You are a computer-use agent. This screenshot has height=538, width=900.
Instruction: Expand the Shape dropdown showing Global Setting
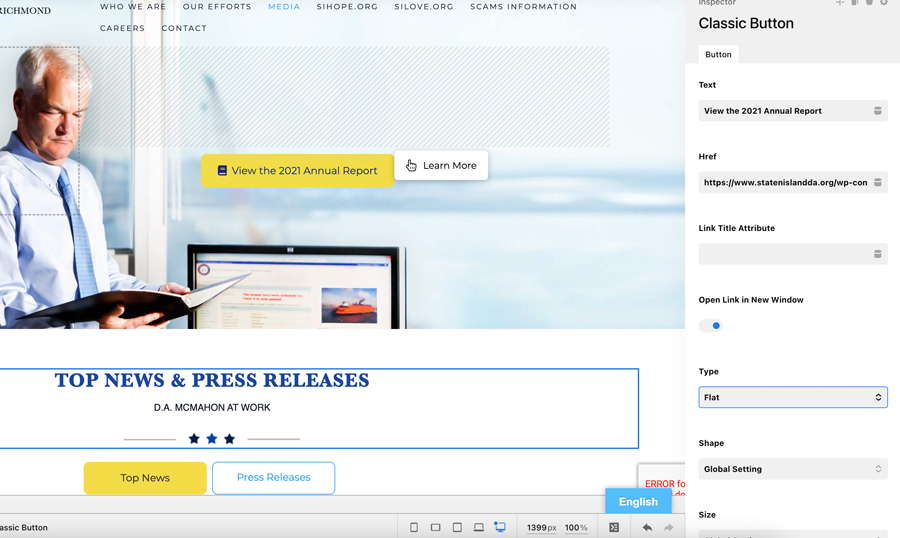pos(792,469)
